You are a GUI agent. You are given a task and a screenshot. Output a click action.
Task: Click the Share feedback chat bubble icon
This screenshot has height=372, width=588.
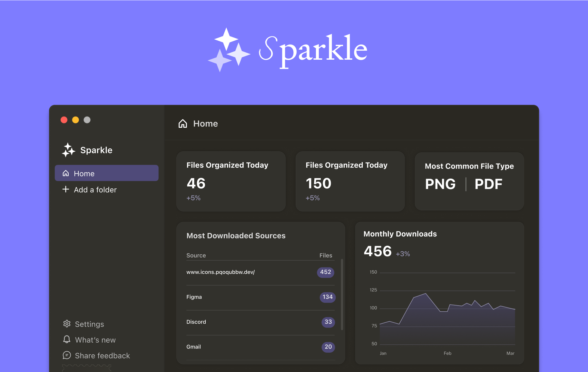(x=67, y=355)
